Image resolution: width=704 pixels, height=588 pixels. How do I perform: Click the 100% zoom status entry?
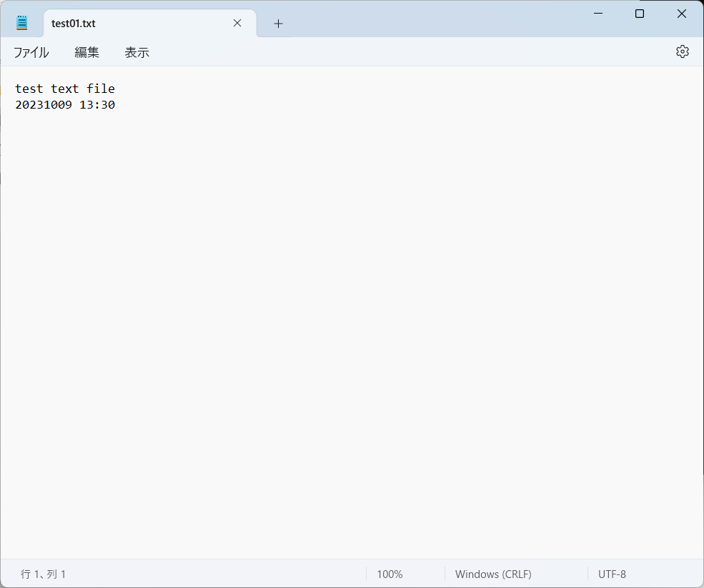click(390, 574)
